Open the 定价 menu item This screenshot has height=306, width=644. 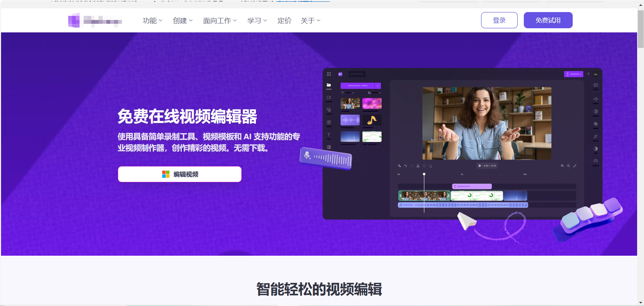coord(284,21)
